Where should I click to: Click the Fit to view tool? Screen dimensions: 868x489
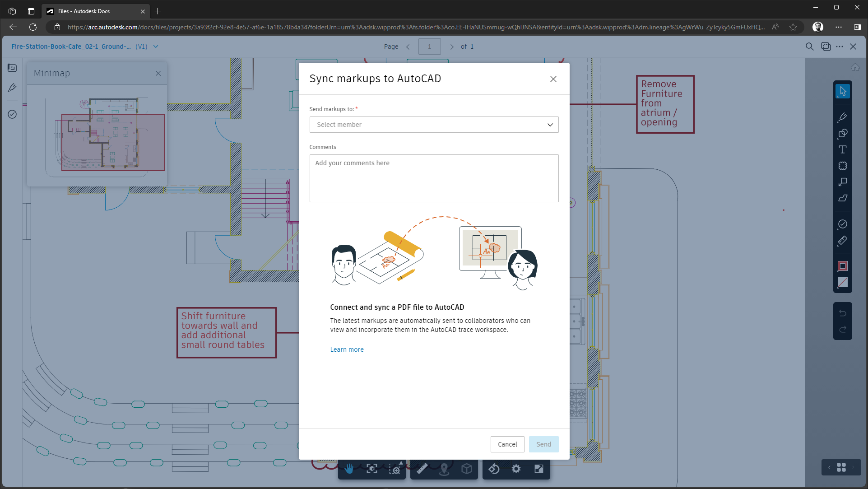click(371, 469)
